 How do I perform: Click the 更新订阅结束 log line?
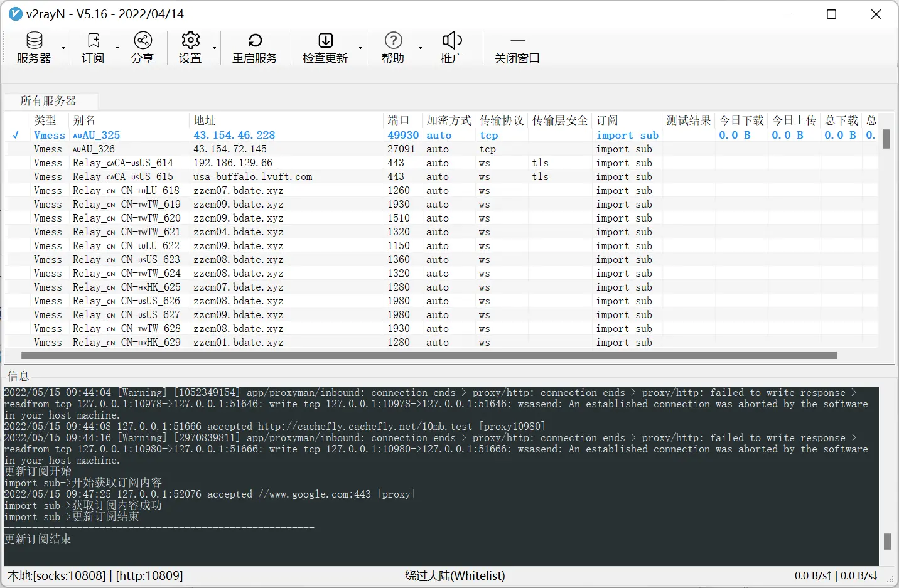tap(38, 539)
